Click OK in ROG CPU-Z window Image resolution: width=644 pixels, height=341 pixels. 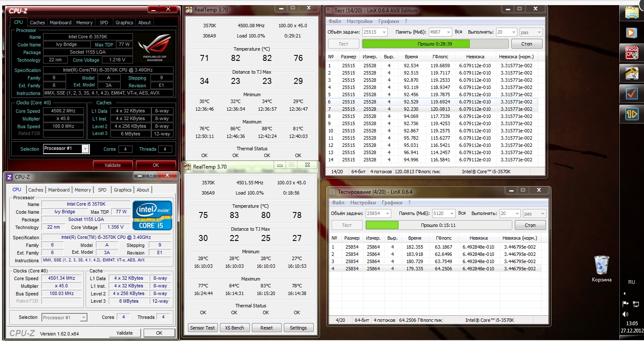pyautogui.click(x=156, y=165)
